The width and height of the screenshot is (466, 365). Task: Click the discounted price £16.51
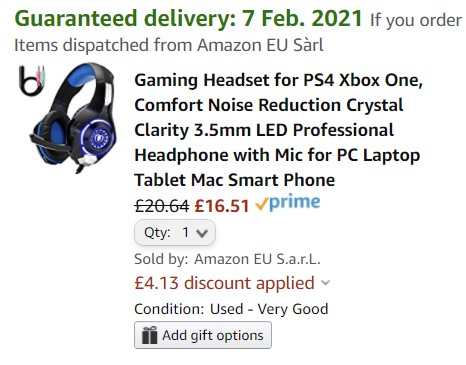click(222, 206)
